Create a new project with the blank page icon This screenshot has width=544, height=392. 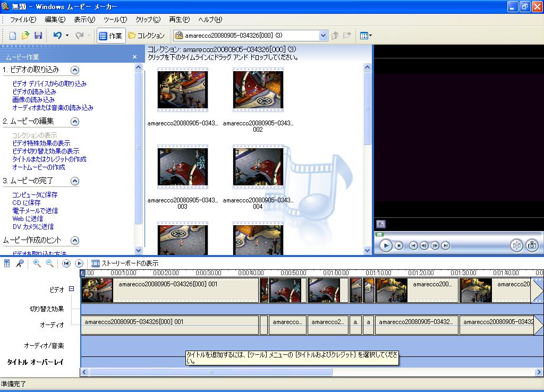13,36
